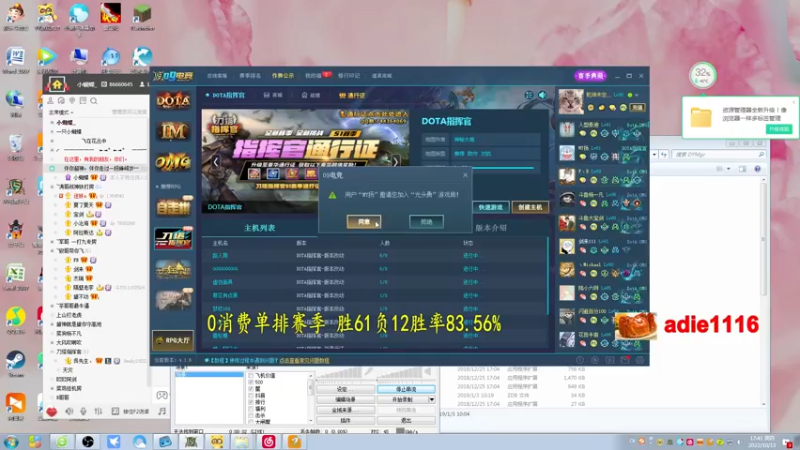Open the orange question-mark taskbar icon
Viewport: 800px width, 450px height.
[x=295, y=441]
